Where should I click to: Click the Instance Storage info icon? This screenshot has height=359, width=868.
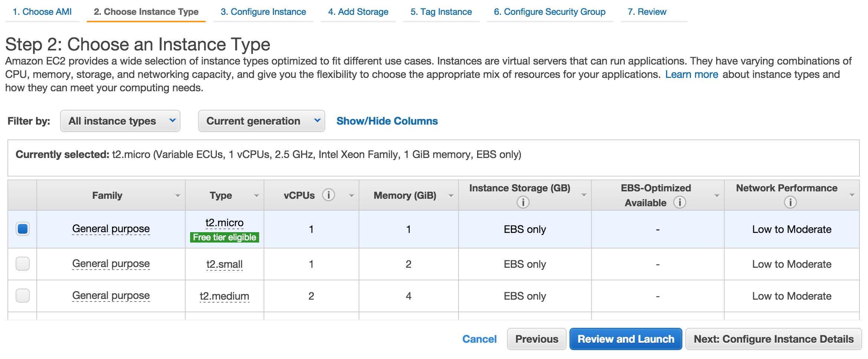point(523,202)
